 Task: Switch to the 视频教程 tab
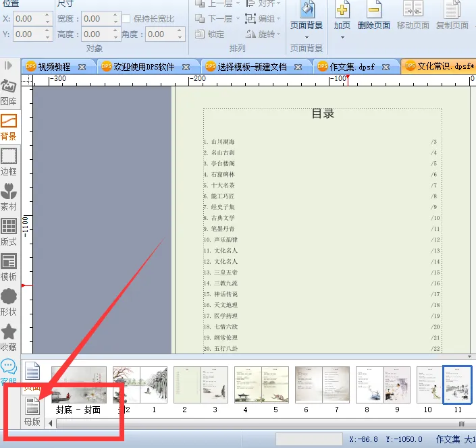53,67
